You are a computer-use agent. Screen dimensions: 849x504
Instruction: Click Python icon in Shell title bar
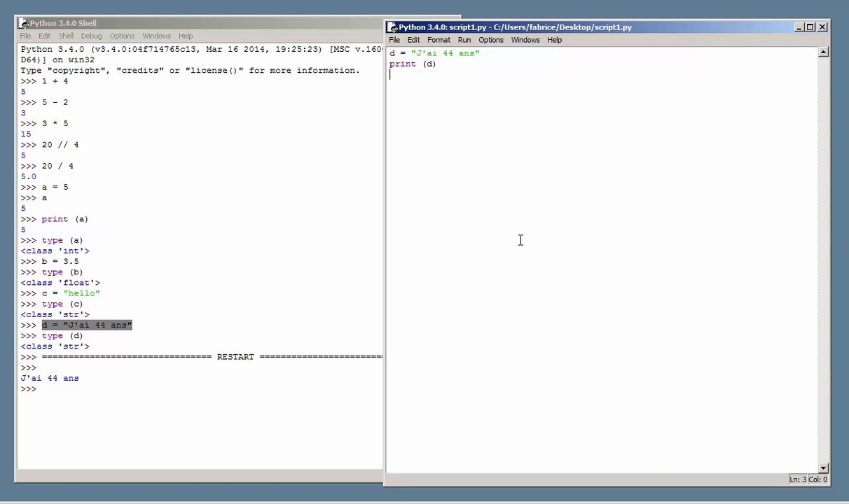point(24,23)
